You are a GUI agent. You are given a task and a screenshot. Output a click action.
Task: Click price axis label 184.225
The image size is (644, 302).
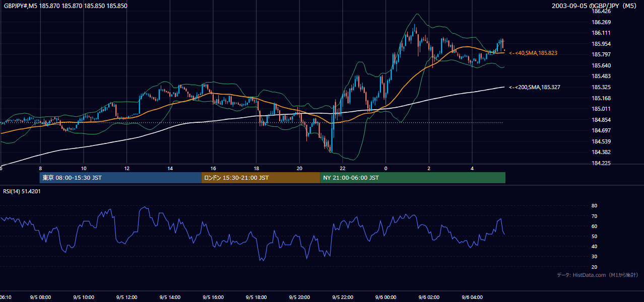[601, 163]
